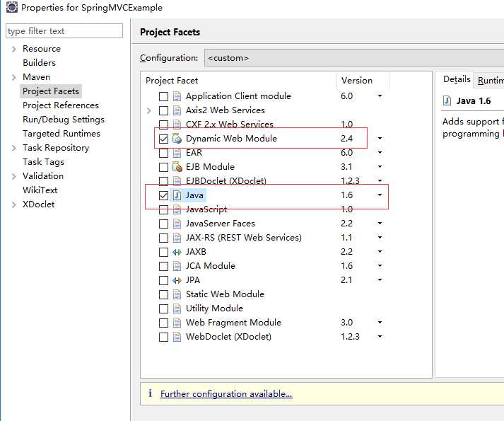Open Targeted Runtimes page
This screenshot has width=504, height=421.
coord(61,134)
